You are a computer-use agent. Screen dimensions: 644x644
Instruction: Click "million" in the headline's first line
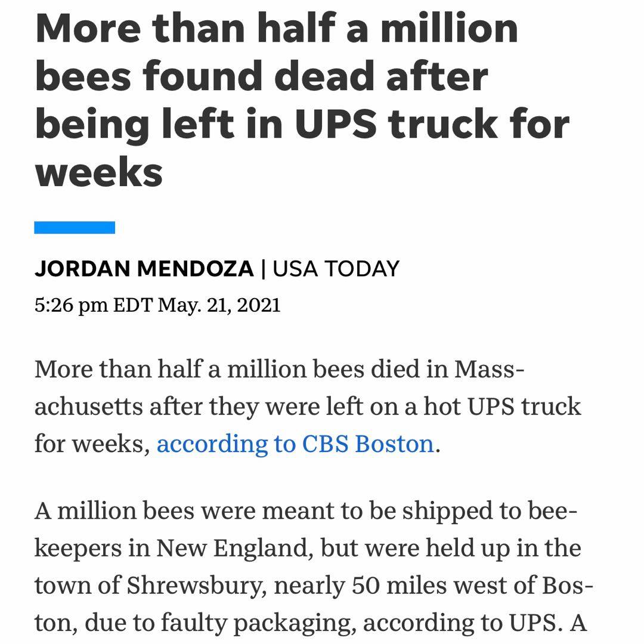(x=448, y=29)
